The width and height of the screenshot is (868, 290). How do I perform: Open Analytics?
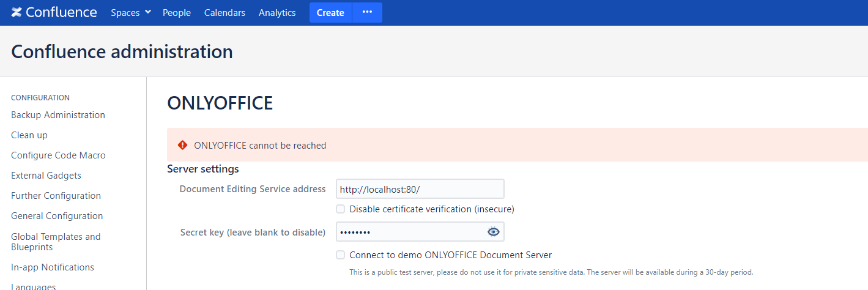coord(277,12)
